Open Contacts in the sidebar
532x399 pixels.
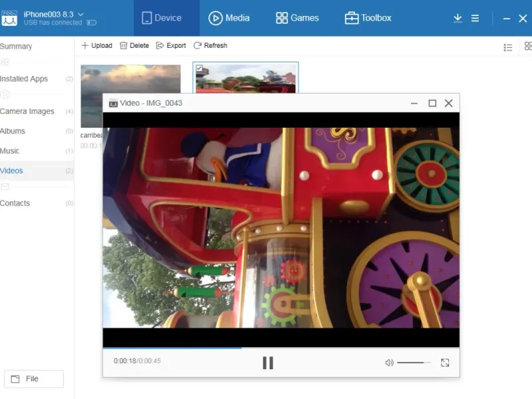37,203
